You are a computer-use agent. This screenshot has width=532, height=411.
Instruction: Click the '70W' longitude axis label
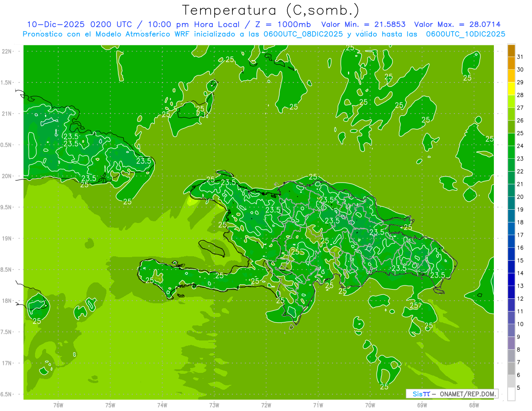[370, 405]
